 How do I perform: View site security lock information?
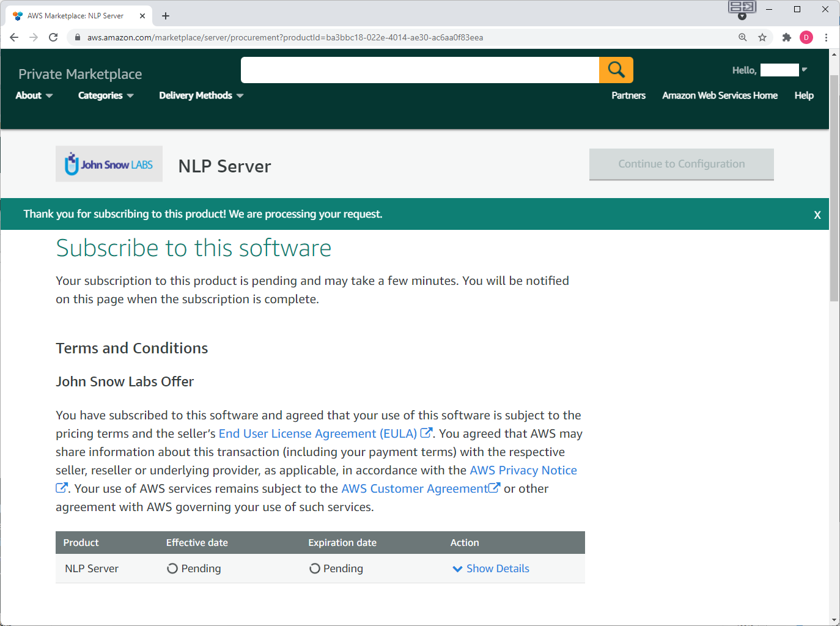pyautogui.click(x=78, y=37)
